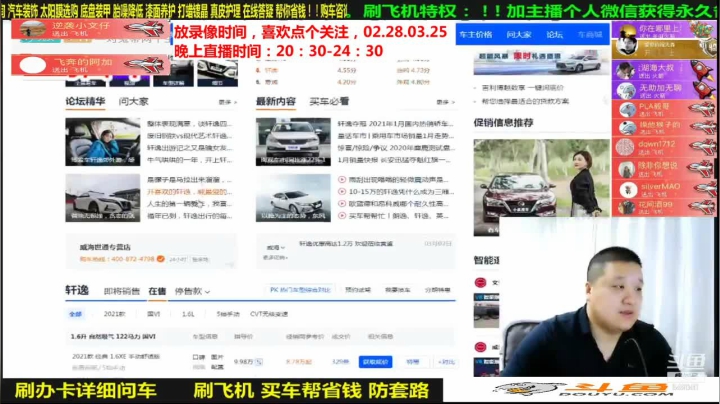Open article '整体表现满意，谈轩逸四...'
Screen dimensions: 720x404
click(190, 124)
